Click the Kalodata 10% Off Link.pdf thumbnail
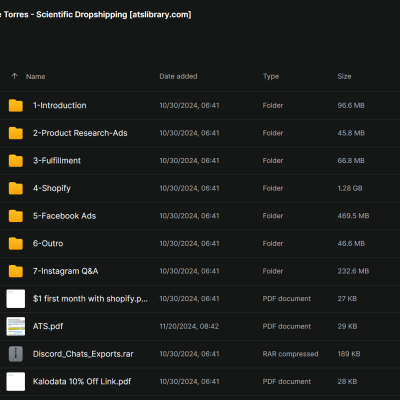This screenshot has height=400, width=400. point(16,382)
